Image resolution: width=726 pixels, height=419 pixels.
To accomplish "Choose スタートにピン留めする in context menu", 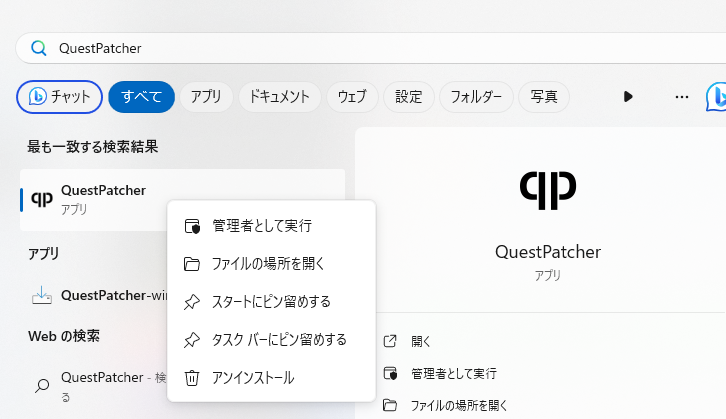I will coord(271,301).
